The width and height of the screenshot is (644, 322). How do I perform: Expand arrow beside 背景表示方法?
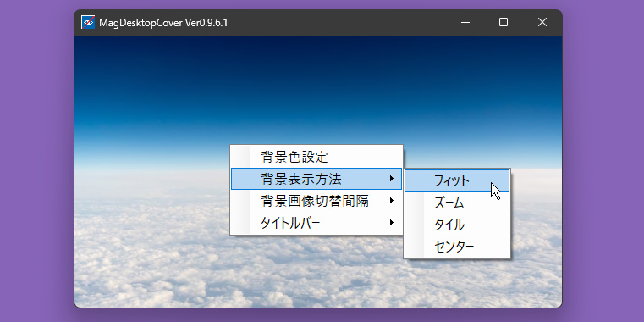[392, 179]
